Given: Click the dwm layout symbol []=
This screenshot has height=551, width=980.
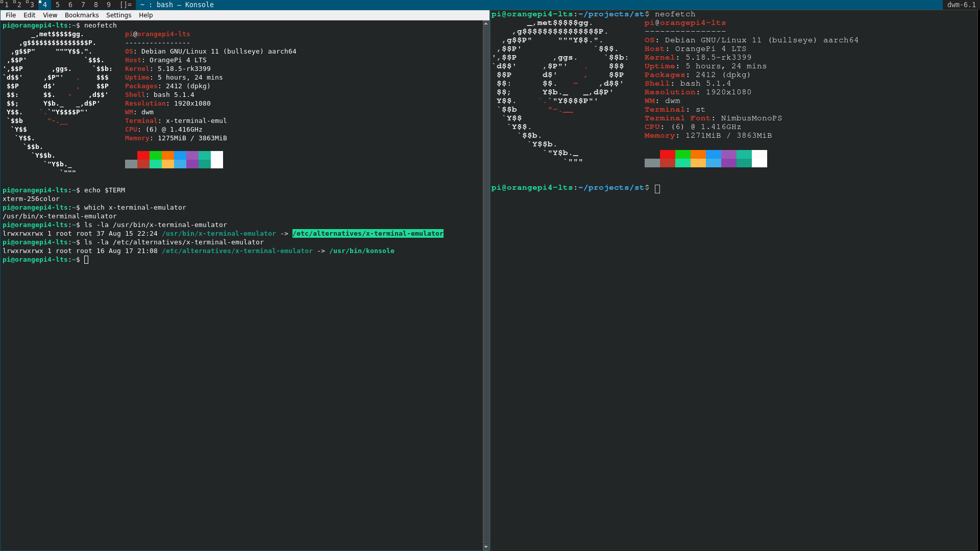Looking at the screenshot, I should [x=126, y=5].
